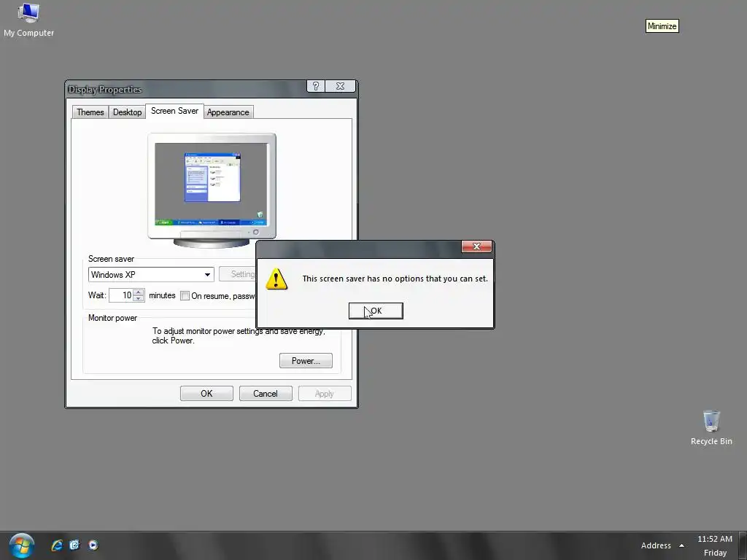Click the Wait minutes input field
This screenshot has height=560, width=747.
120,295
